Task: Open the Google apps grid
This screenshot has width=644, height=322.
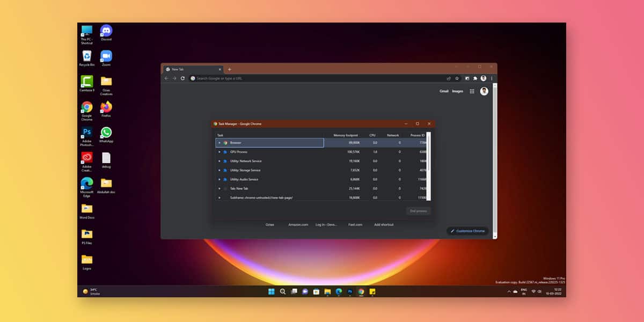Action: pyautogui.click(x=472, y=91)
